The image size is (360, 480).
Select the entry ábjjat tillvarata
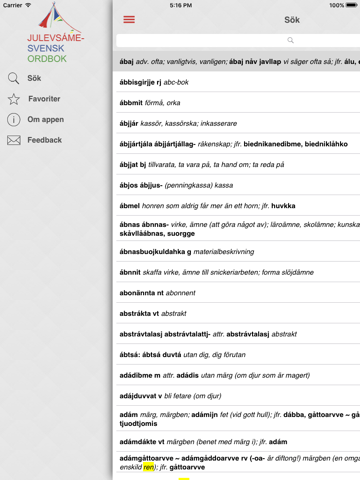pos(237,165)
